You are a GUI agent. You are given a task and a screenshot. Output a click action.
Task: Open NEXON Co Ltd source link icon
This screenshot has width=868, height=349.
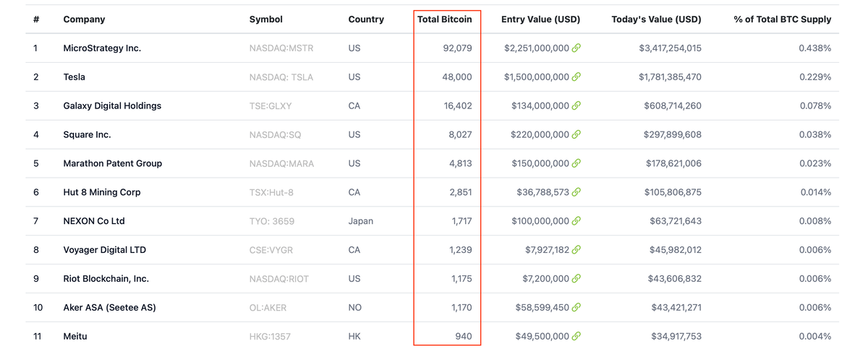point(576,221)
